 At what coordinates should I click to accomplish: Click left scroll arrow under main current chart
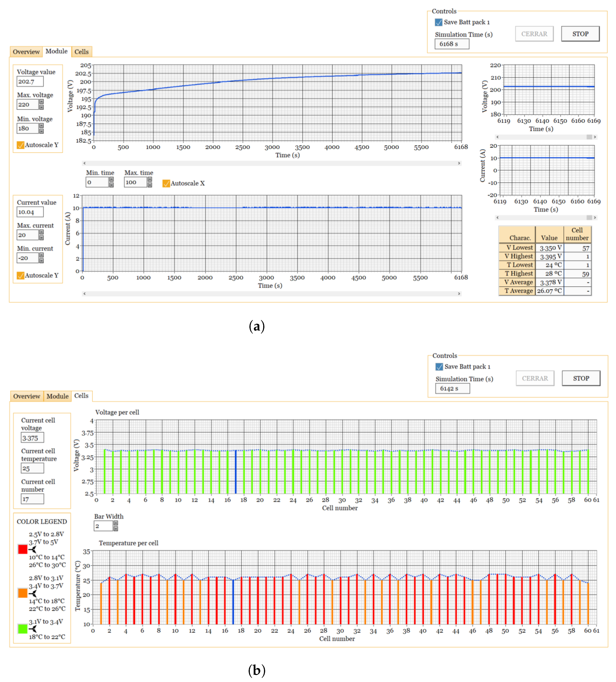(85, 293)
